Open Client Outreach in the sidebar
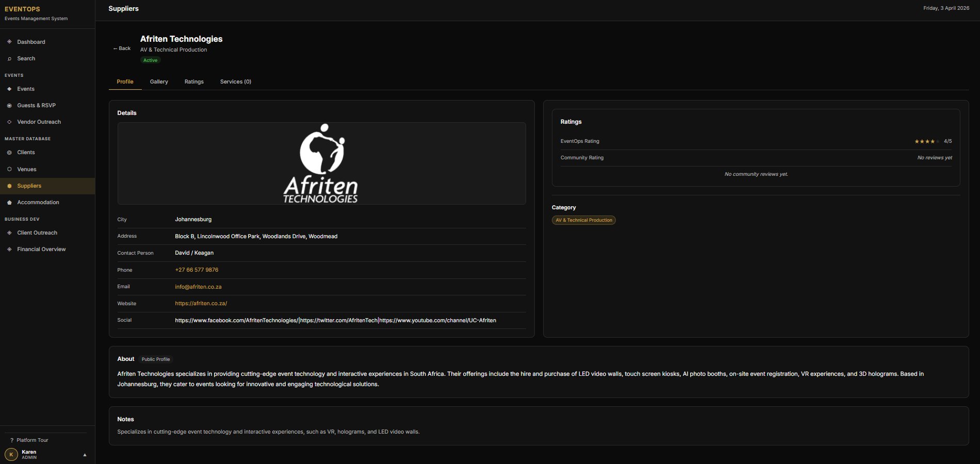Viewport: 980px width, 464px height. 47,233
